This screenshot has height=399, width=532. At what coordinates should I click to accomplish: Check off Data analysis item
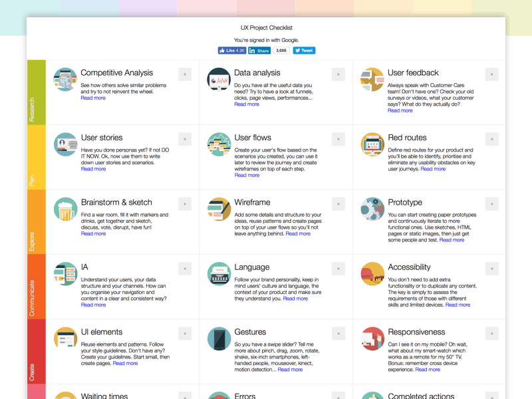pyautogui.click(x=338, y=74)
